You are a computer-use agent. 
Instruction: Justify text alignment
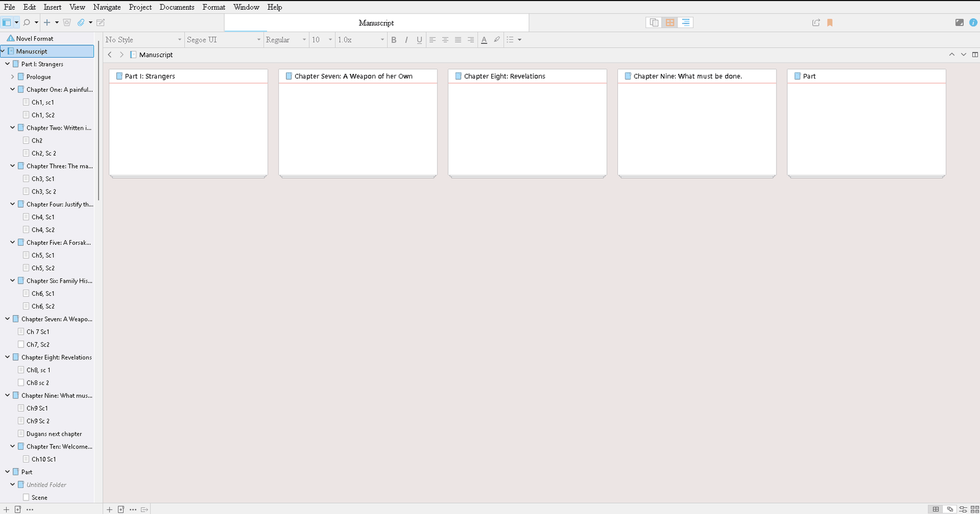pyautogui.click(x=458, y=40)
